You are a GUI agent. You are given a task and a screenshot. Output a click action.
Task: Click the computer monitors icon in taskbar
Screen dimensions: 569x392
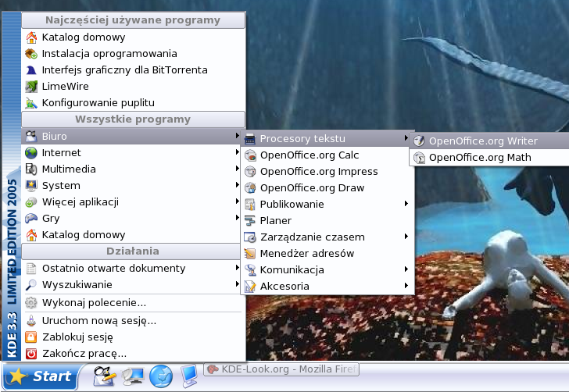pyautogui.click(x=132, y=376)
